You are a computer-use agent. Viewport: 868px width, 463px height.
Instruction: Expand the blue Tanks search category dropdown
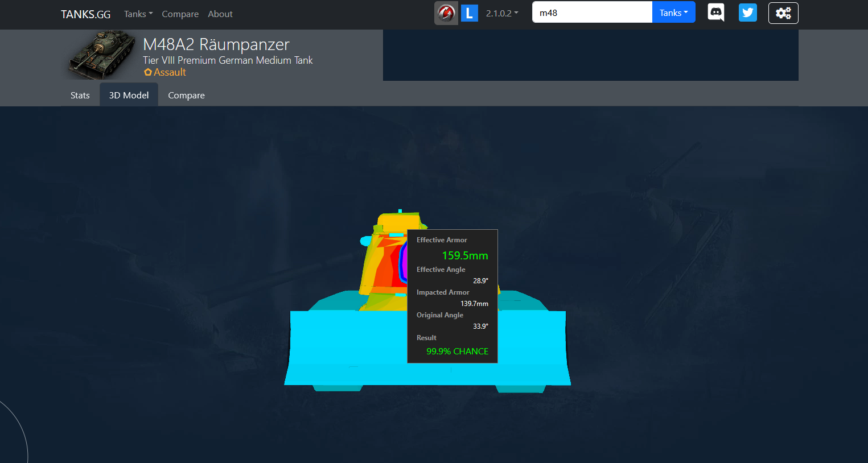[x=674, y=13]
